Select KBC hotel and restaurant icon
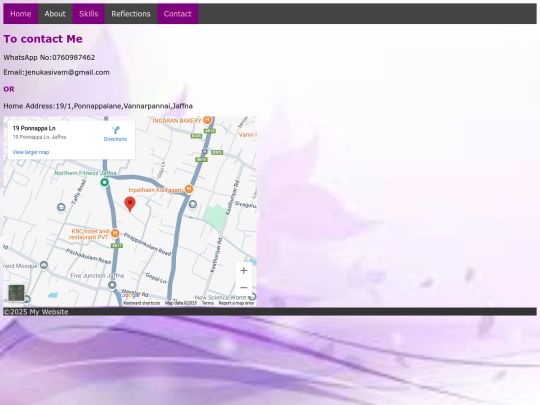 pos(115,233)
